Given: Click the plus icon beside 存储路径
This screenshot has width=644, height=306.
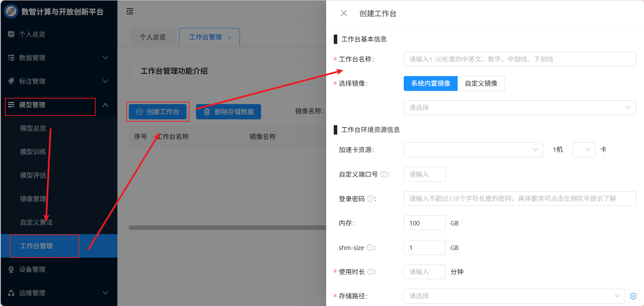Looking at the screenshot, I should pyautogui.click(x=633, y=296).
